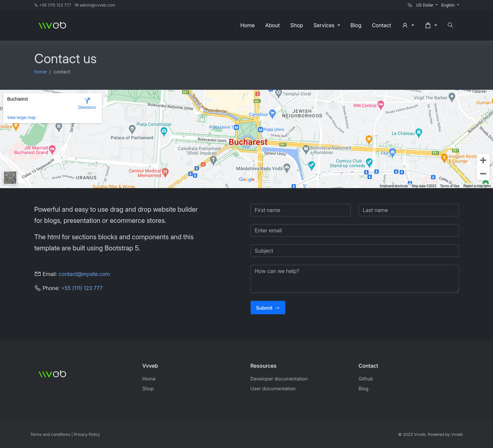This screenshot has width=493, height=448.
Task: Open Blog link in footer Contact column
Action: (x=363, y=389)
